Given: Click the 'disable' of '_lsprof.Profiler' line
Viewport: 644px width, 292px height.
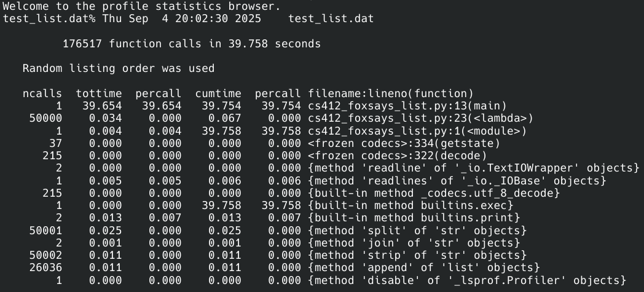Looking at the screenshot, I should pyautogui.click(x=467, y=280).
